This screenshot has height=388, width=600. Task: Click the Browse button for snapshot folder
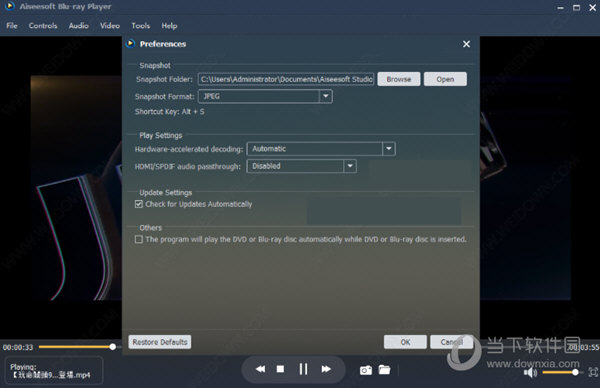[399, 79]
